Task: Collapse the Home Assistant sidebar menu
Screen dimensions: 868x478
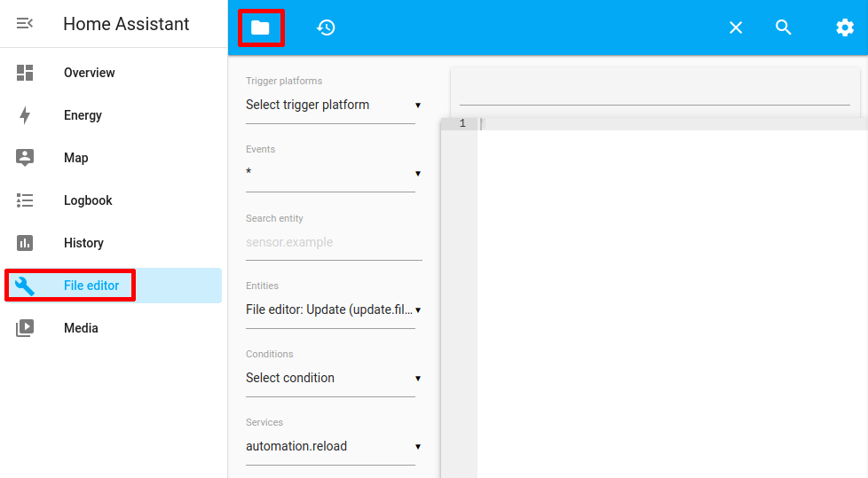Action: [24, 23]
